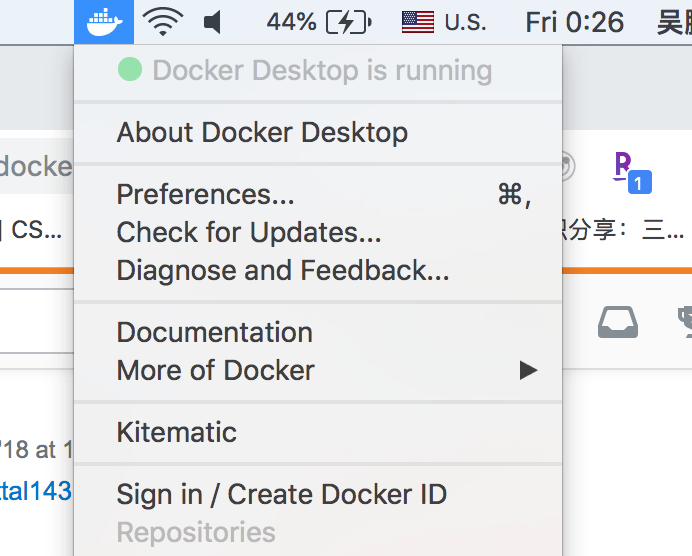Choose Check for Updates...

click(x=249, y=232)
